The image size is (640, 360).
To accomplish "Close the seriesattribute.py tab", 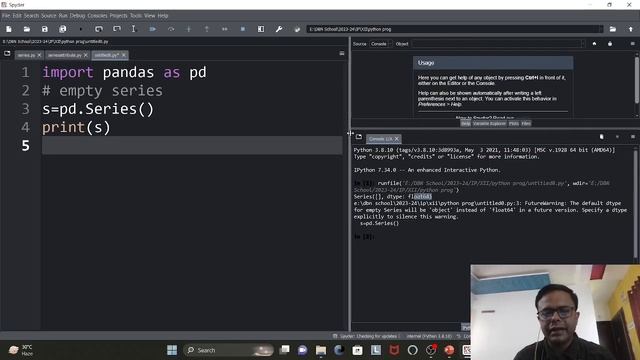I will click(86, 55).
